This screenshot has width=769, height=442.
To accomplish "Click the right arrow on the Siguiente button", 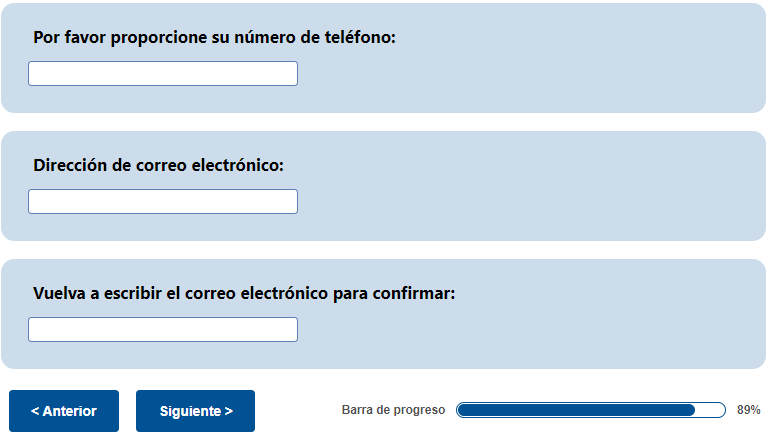I will pos(229,411).
